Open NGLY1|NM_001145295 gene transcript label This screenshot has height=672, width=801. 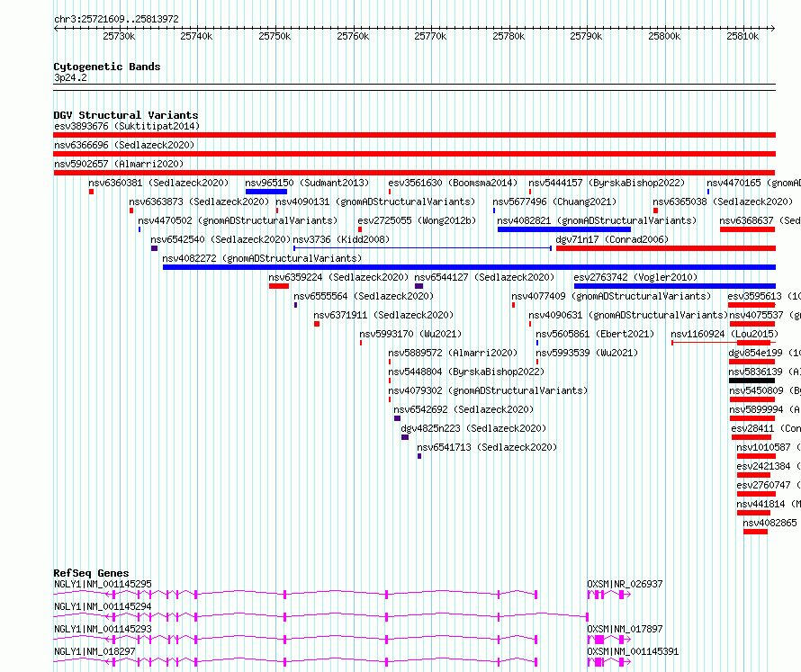pyautogui.click(x=103, y=584)
